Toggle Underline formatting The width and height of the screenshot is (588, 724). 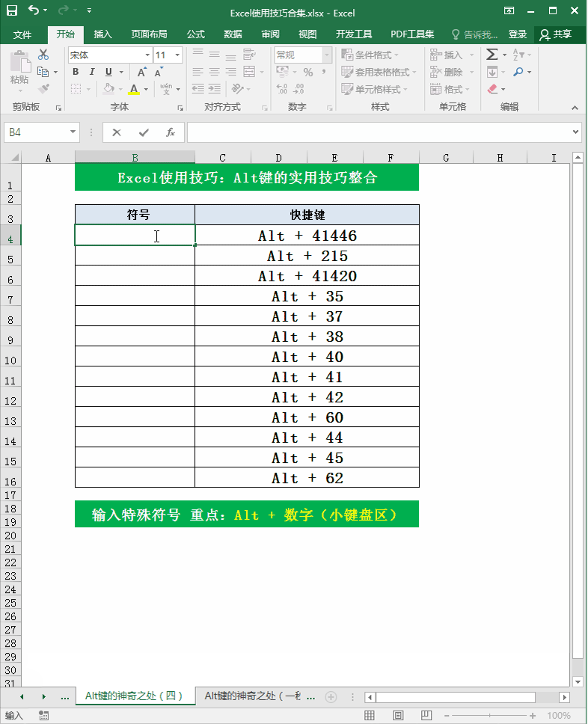[108, 72]
